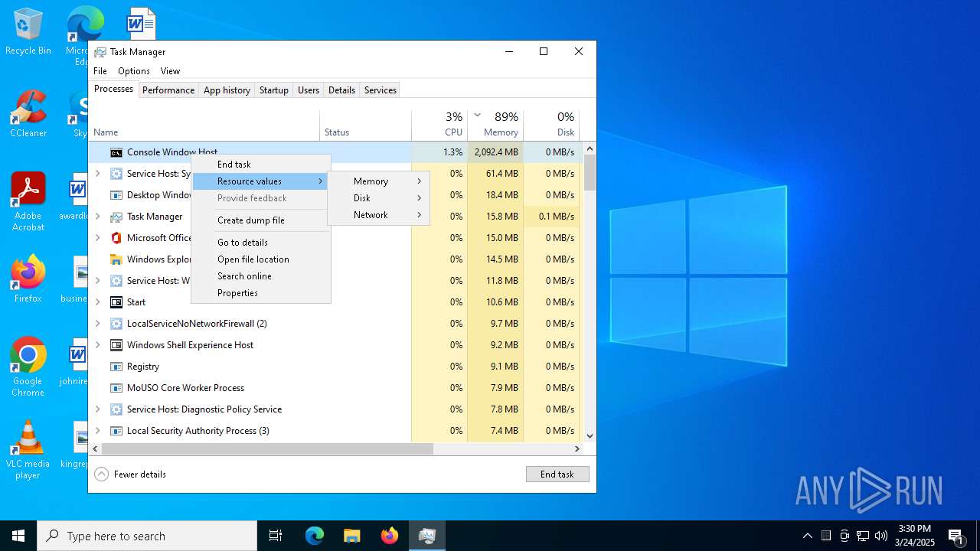Click the Start process icon in list

116,302
